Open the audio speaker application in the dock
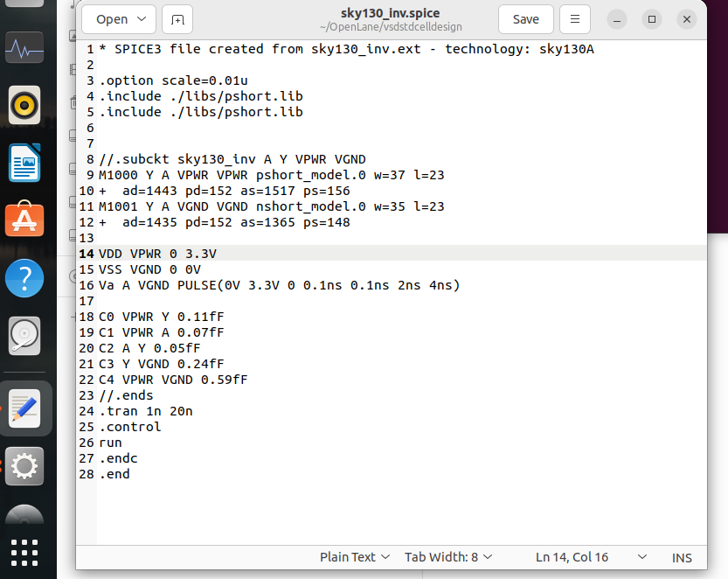 tap(24, 103)
